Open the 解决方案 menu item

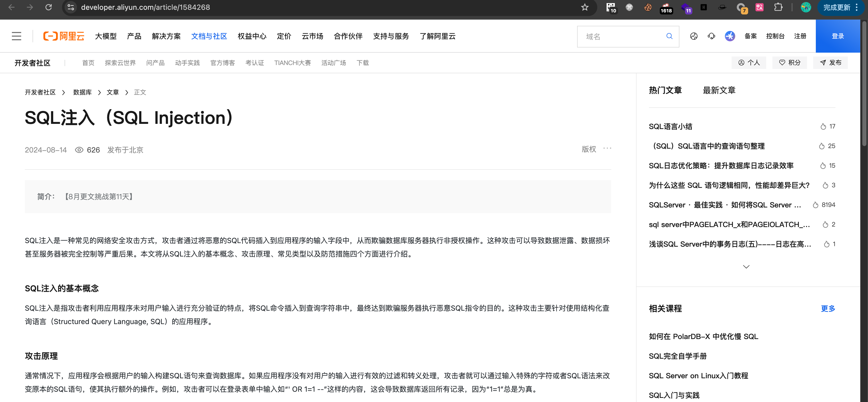[166, 36]
